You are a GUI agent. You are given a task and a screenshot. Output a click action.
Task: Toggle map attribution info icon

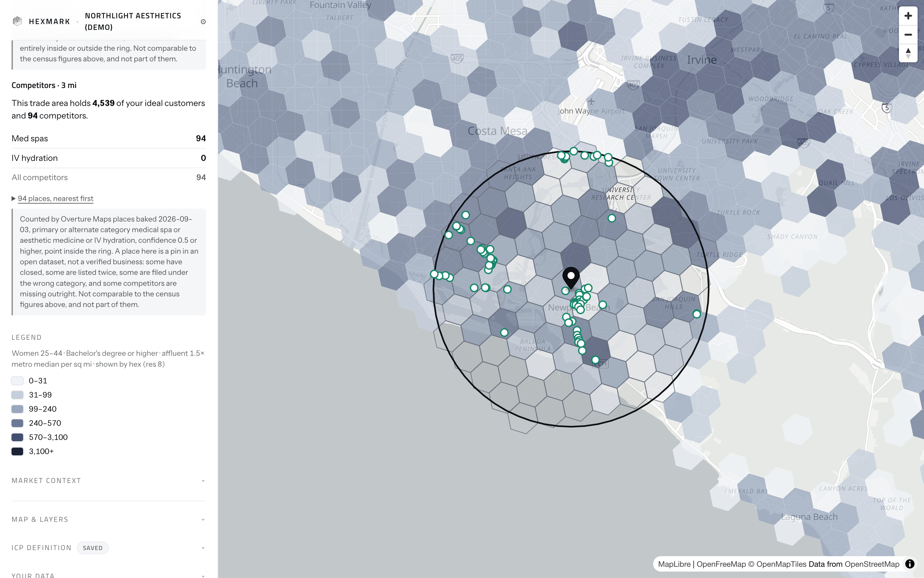pos(910,564)
